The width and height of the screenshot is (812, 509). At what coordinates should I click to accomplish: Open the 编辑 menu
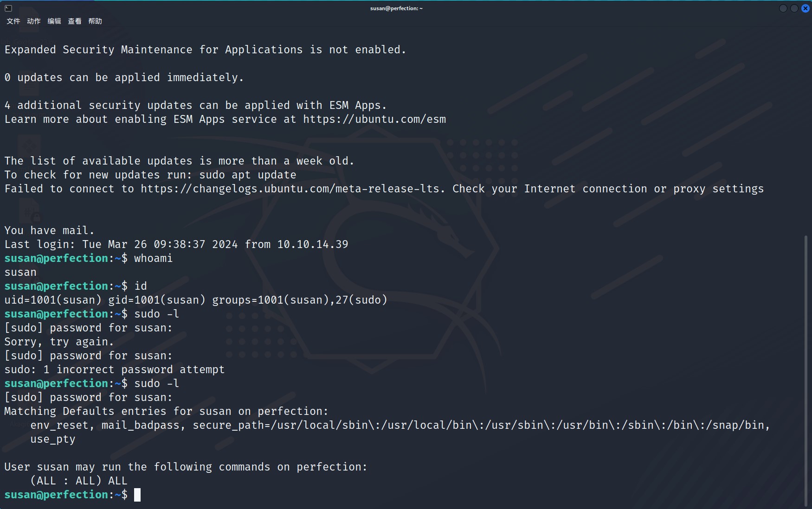[x=54, y=21]
